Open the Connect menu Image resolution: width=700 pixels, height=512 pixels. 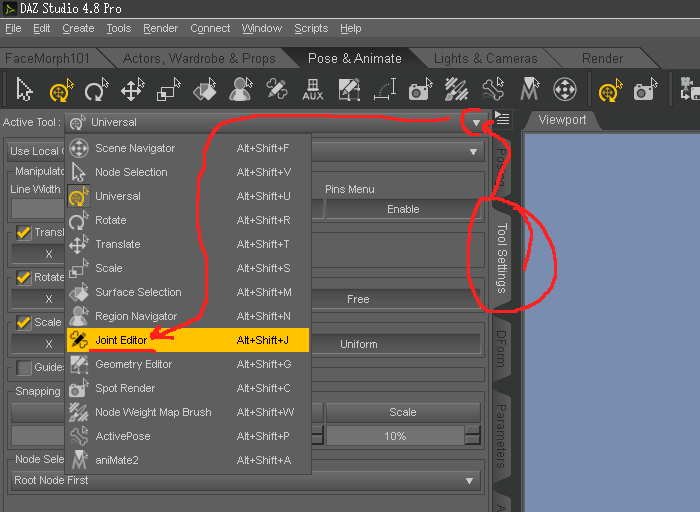click(210, 29)
